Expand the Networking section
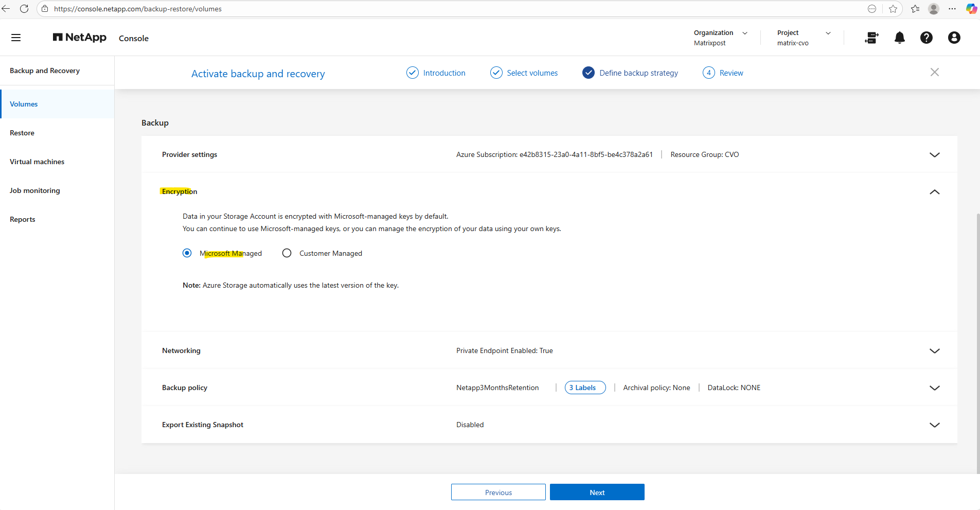This screenshot has width=980, height=510. click(x=934, y=351)
